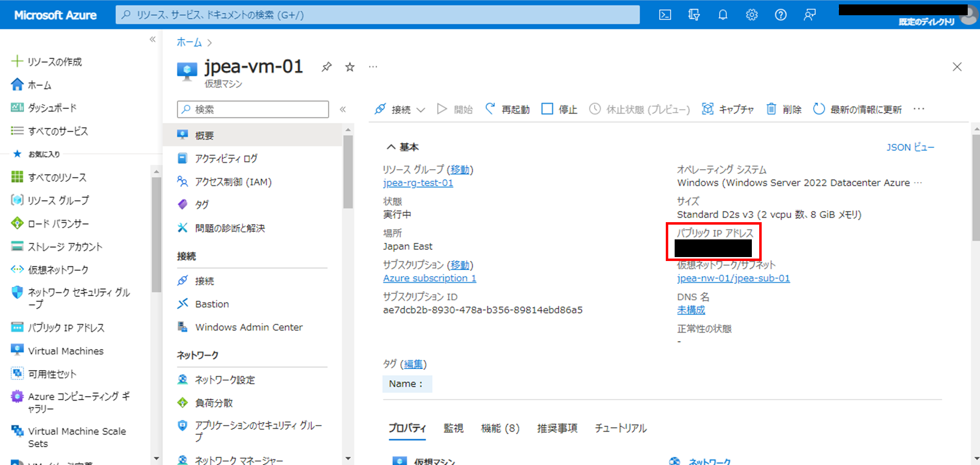Switch to the 推奨事項 tab
Image resolution: width=980 pixels, height=465 pixels.
557,428
